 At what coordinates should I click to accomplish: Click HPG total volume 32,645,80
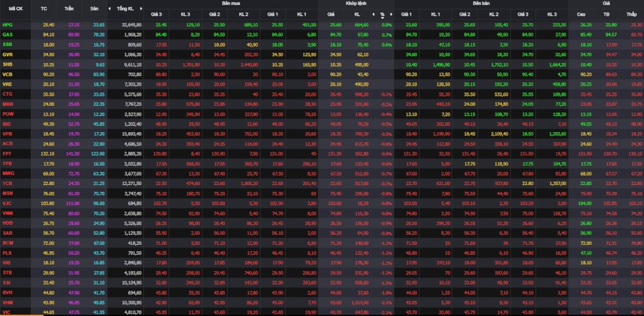point(131,25)
